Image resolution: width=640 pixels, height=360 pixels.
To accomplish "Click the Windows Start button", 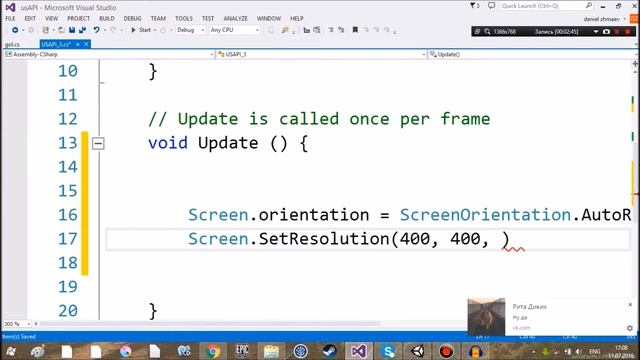I will [x=10, y=351].
